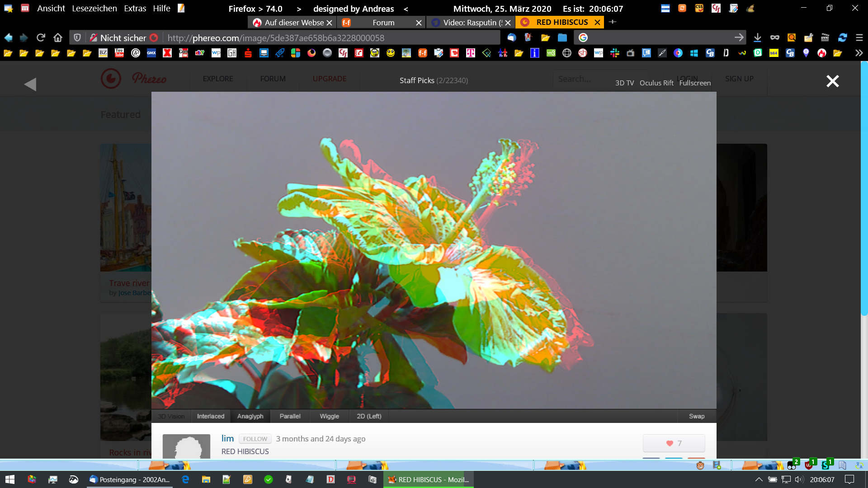
Task: Open the YouTube bookmark icon
Action: [119, 53]
